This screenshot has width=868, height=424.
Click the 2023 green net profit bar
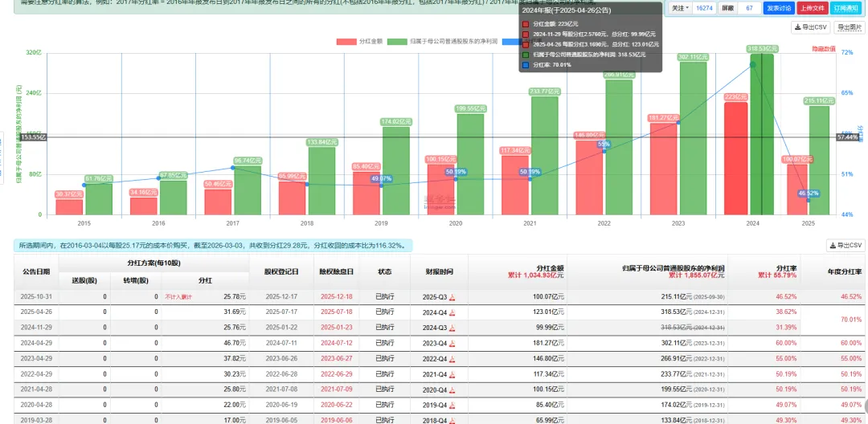[x=693, y=138]
